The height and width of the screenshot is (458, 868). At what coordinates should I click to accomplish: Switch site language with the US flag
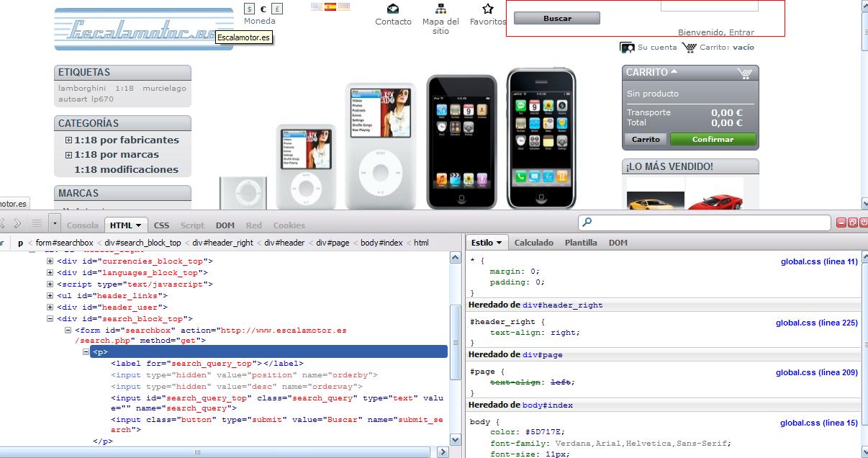click(317, 6)
